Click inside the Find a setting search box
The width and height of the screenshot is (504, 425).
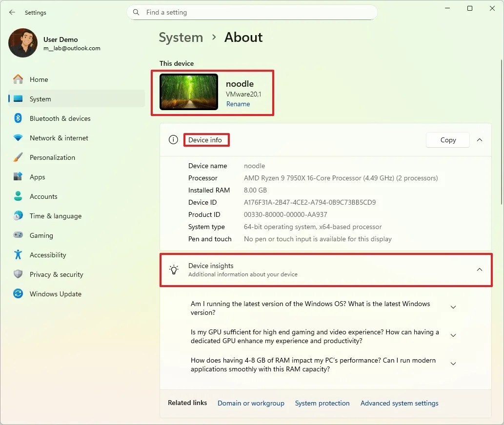point(252,12)
